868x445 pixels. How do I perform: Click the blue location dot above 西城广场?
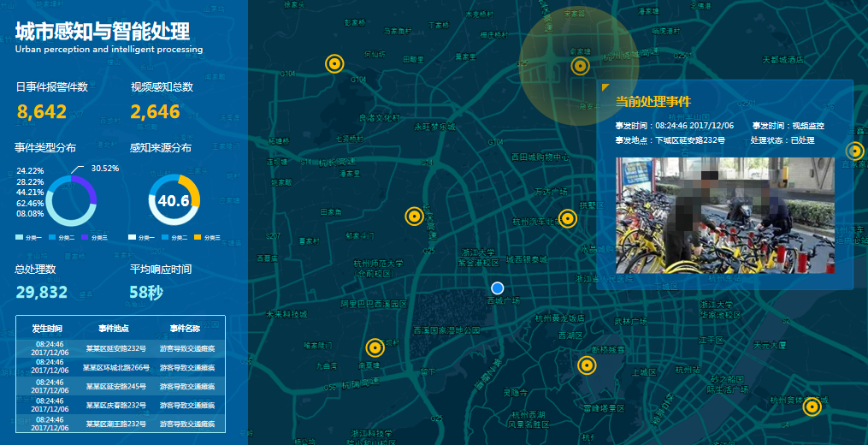[499, 288]
